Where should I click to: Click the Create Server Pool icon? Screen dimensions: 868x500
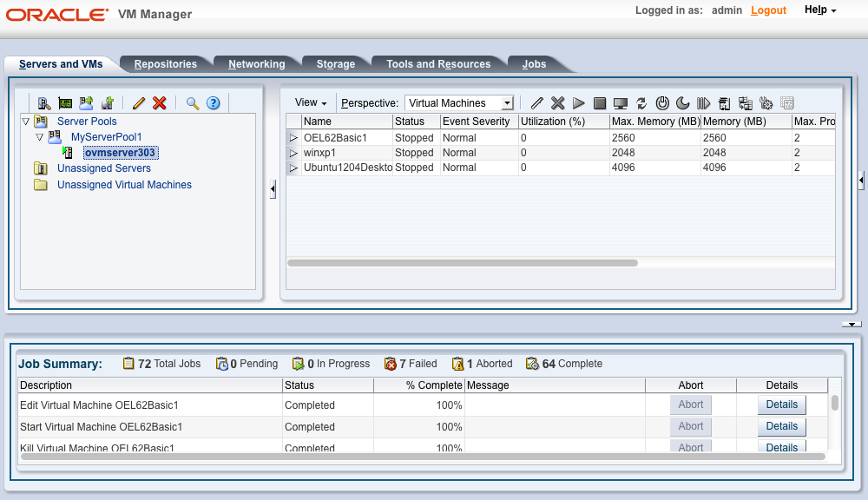[86, 103]
